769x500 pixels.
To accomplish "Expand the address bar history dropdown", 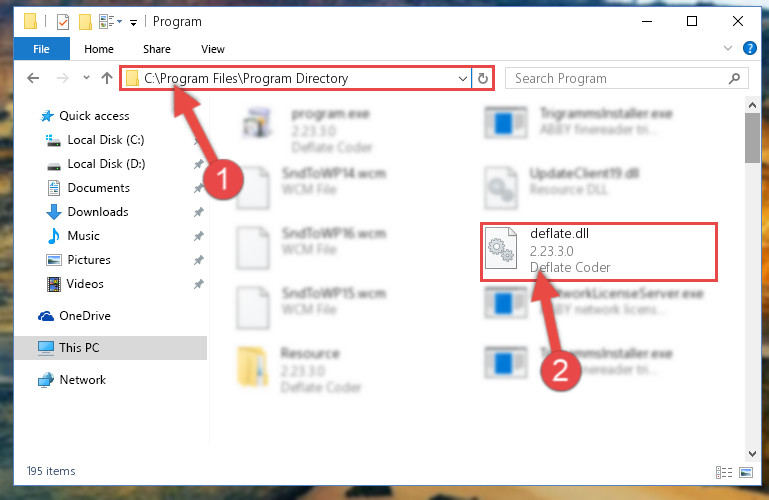I will (462, 78).
